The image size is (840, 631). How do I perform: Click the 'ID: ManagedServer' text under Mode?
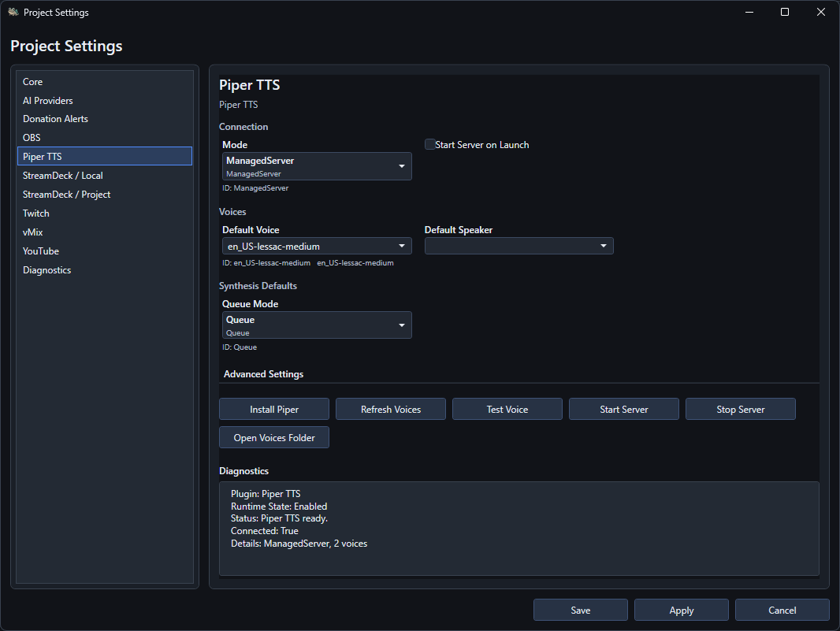(x=255, y=188)
